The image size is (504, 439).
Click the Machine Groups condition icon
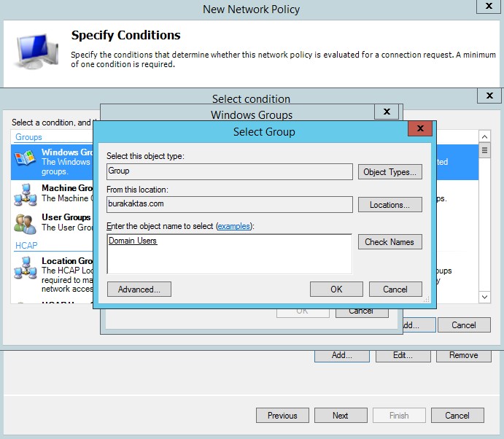[26, 195]
